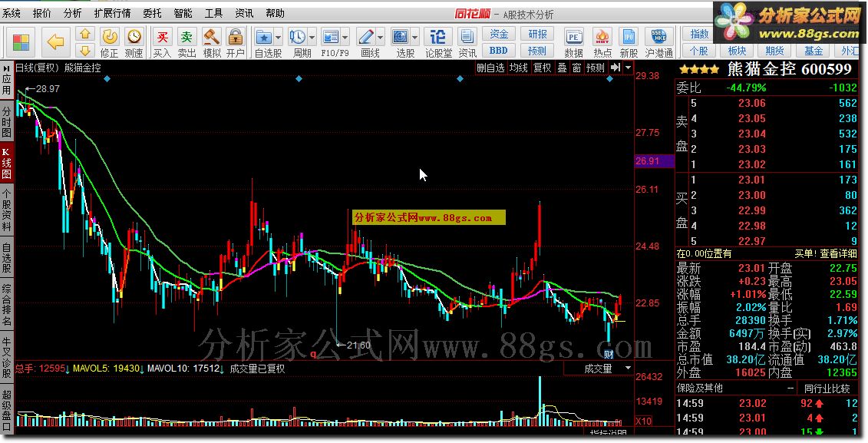Image resolution: width=868 pixels, height=443 pixels.
Task: Select the 画线 pencil drawing tool
Action: [x=367, y=37]
